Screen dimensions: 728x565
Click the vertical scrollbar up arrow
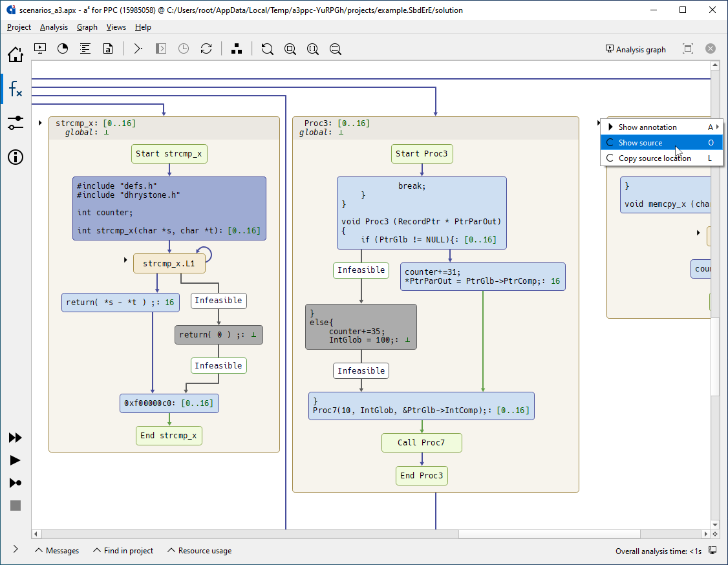[x=715, y=66]
